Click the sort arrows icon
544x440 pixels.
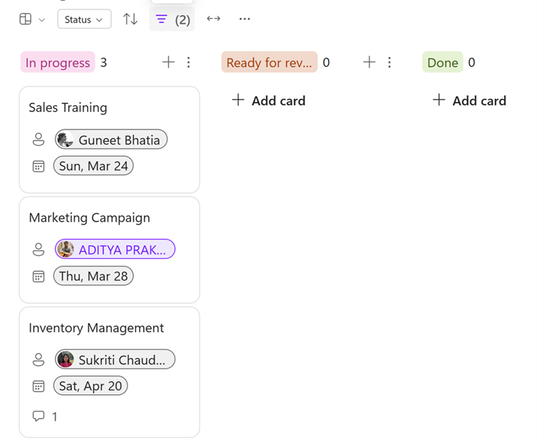130,19
